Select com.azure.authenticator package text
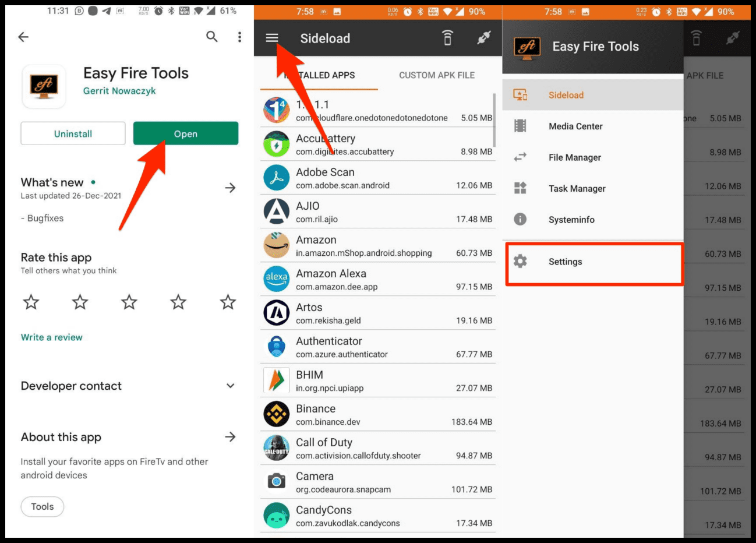The image size is (756, 543). [x=342, y=354]
